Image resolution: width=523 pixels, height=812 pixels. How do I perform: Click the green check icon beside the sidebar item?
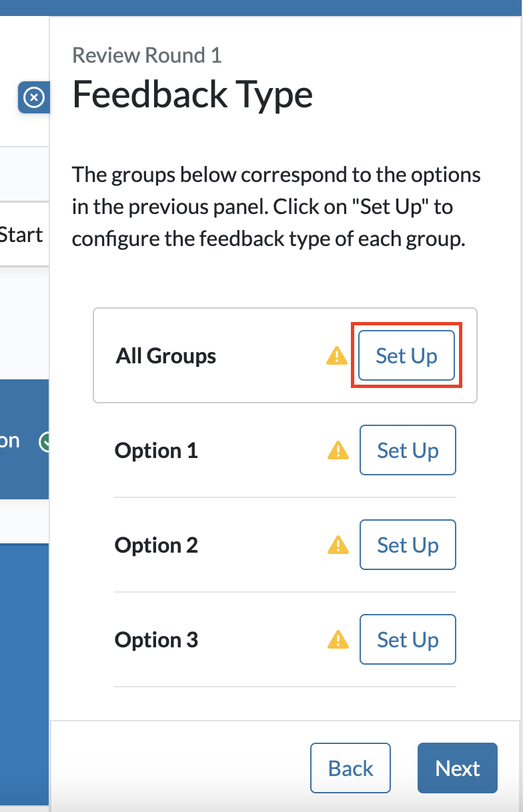point(46,441)
